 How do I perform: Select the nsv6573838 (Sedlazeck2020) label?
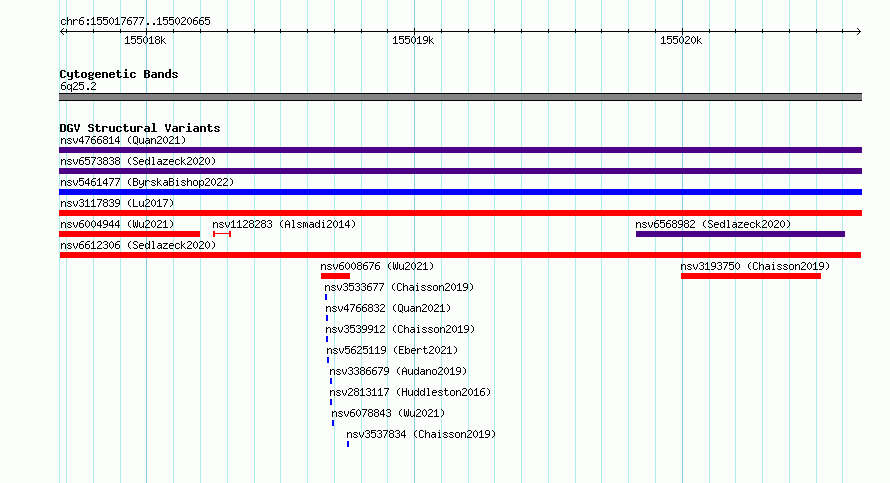coord(138,161)
